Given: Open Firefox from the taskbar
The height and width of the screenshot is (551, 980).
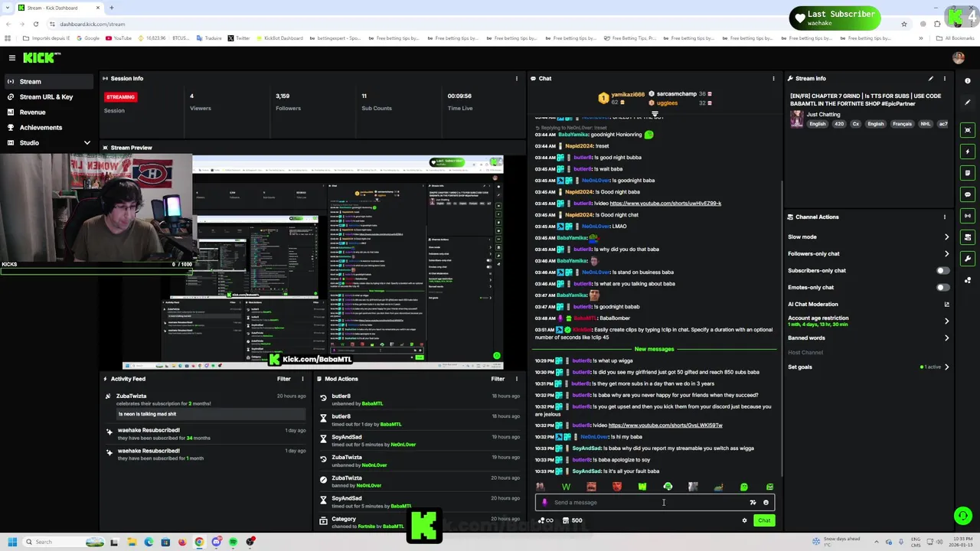Looking at the screenshot, I should (182, 542).
